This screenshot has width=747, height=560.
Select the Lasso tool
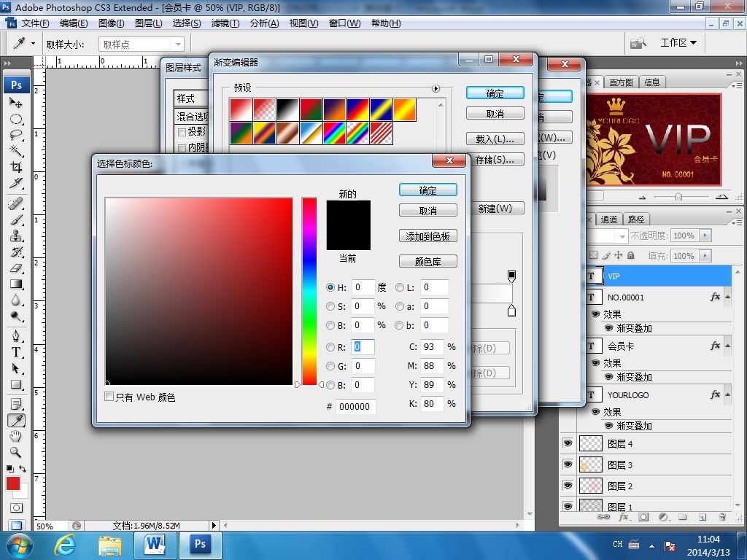(16, 135)
